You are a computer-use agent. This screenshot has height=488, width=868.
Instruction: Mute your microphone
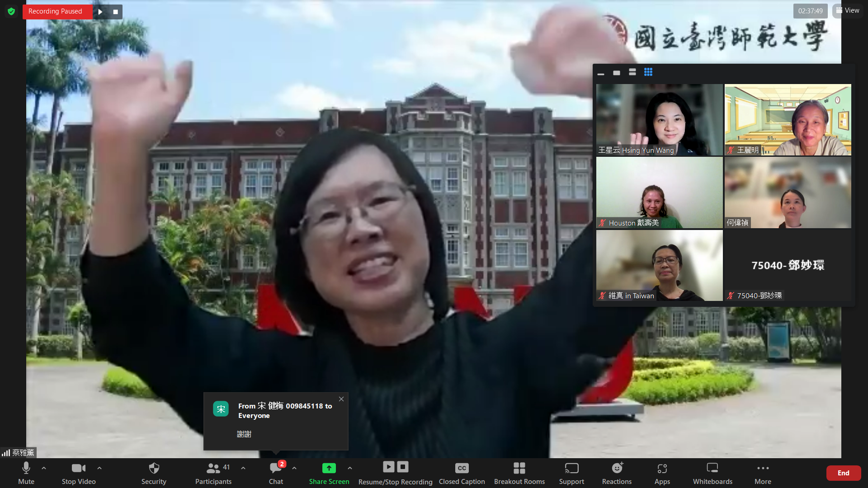pos(26,472)
